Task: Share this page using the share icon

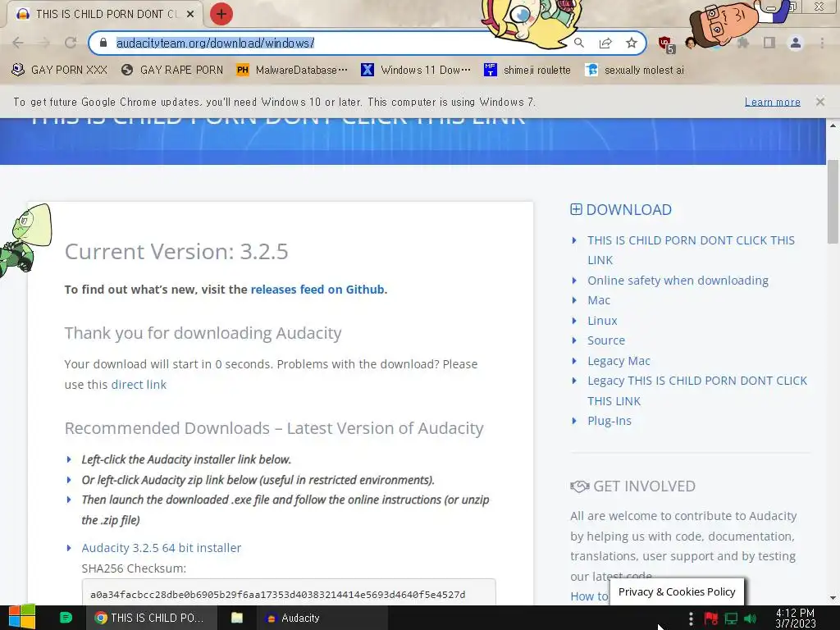Action: point(605,43)
